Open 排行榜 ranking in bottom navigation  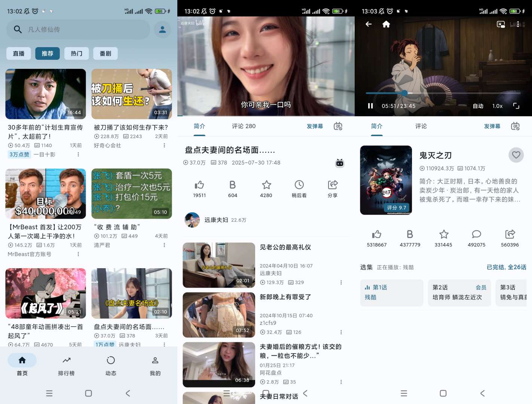(66, 365)
